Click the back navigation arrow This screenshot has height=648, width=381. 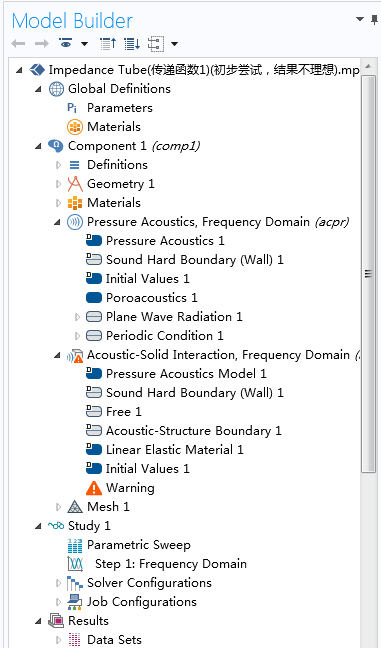18,43
